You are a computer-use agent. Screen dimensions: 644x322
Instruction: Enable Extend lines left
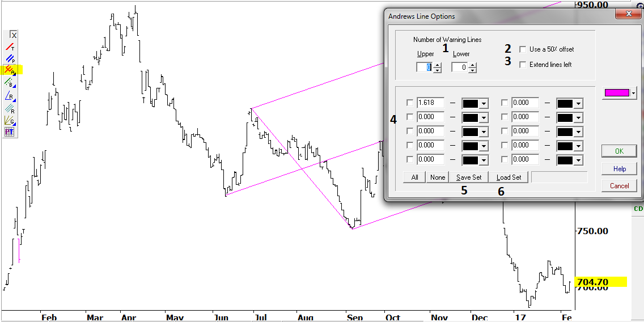[523, 65]
